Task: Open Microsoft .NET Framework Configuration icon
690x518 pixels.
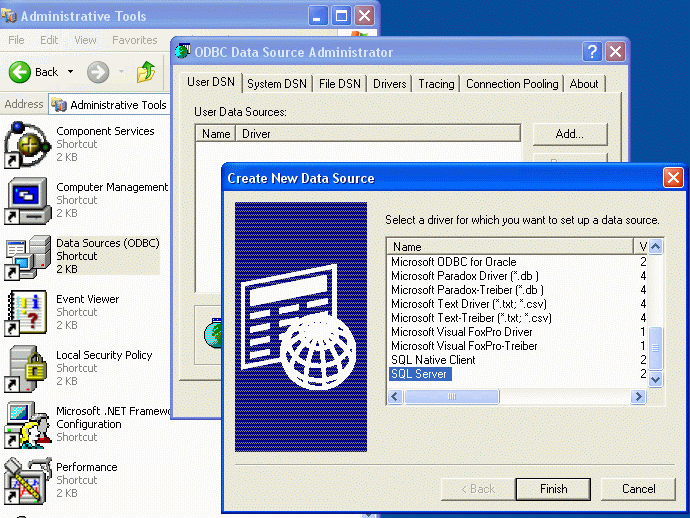Action: click(x=27, y=425)
